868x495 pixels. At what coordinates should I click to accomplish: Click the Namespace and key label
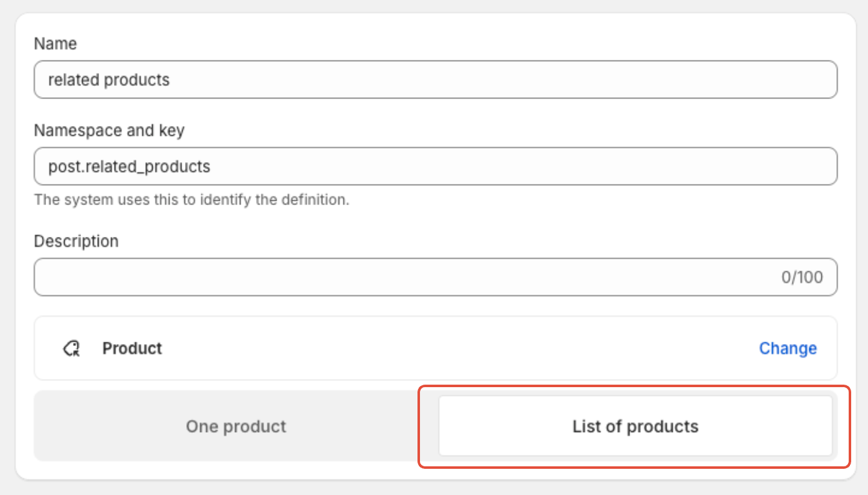coord(109,130)
